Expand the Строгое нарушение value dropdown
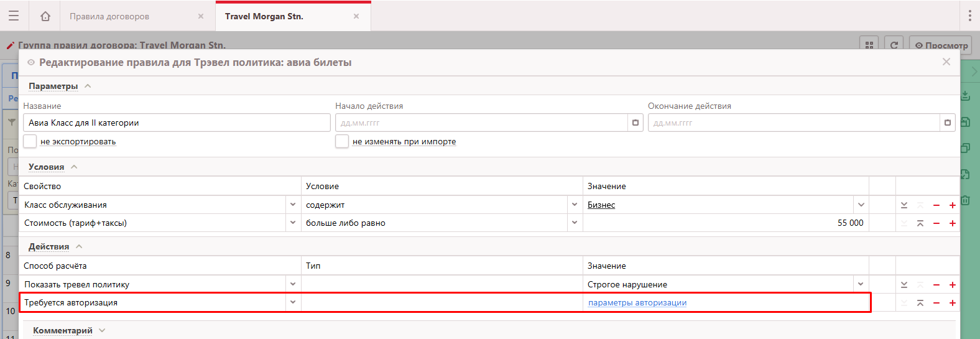This screenshot has width=980, height=339. coord(861,284)
